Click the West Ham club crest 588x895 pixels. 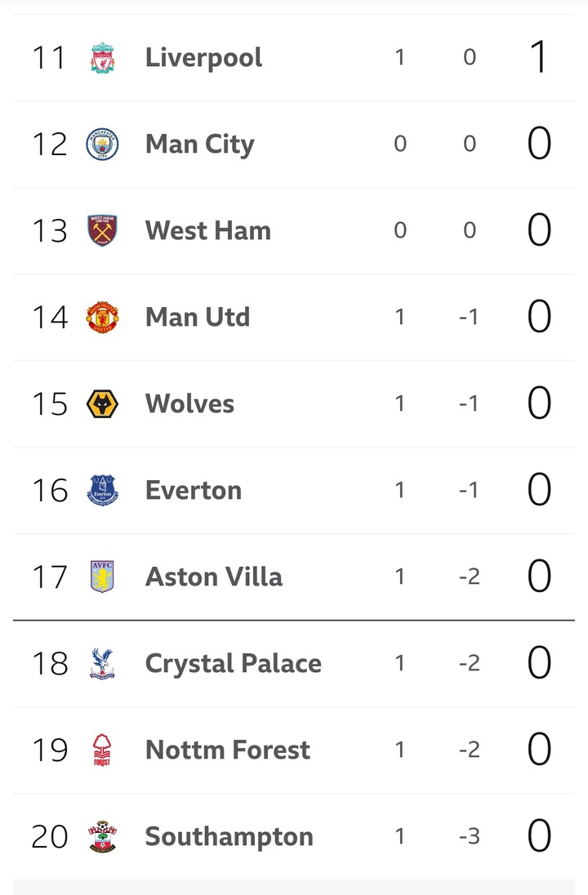(103, 231)
